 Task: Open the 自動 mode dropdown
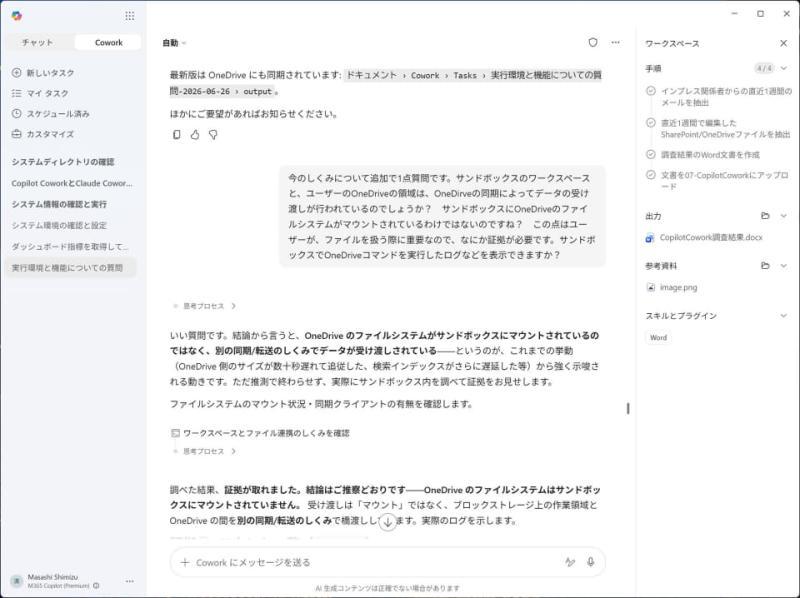[x=174, y=43]
